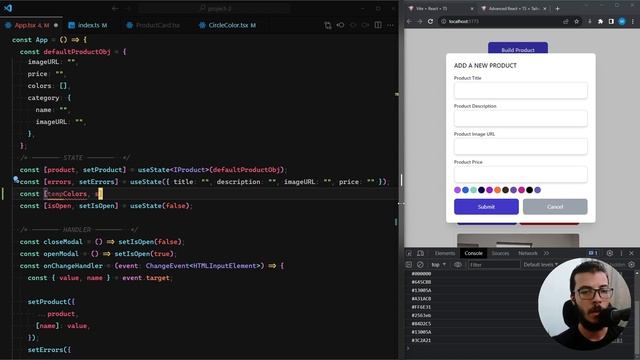Click the open changes icon in editor toolbar

pos(340,25)
